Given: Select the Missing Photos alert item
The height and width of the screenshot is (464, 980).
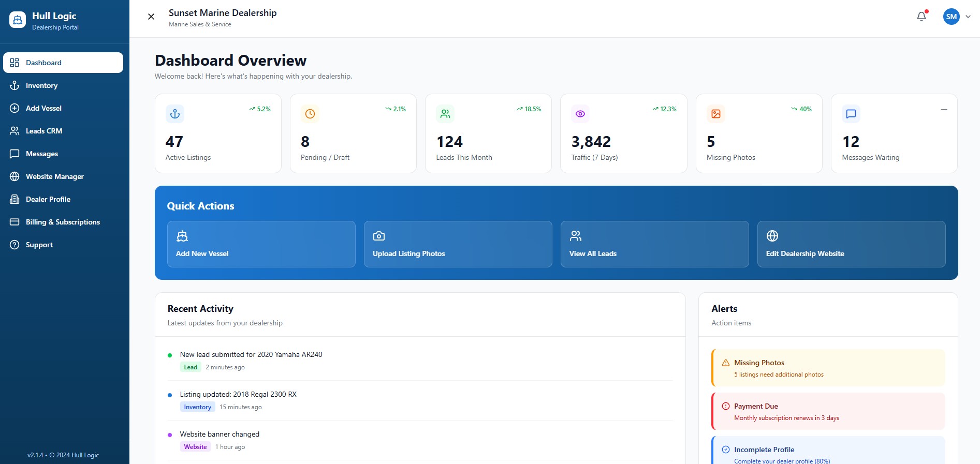Looking at the screenshot, I should click(828, 368).
